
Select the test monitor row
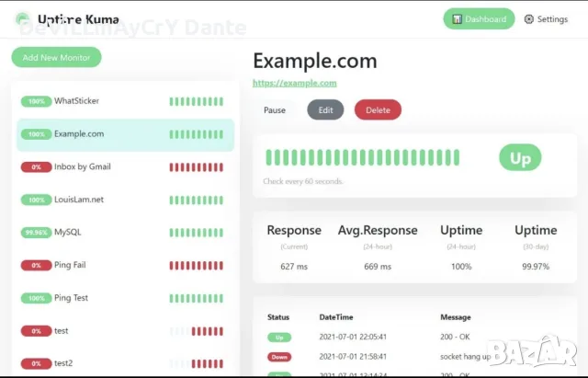(125, 331)
